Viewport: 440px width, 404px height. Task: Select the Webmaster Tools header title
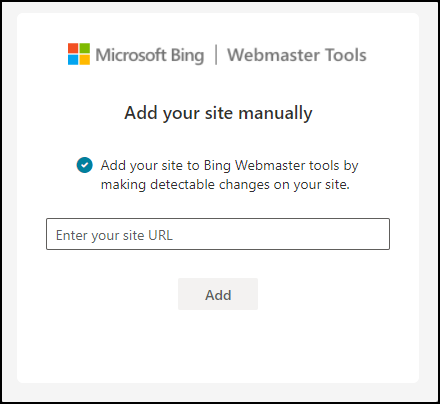[297, 55]
